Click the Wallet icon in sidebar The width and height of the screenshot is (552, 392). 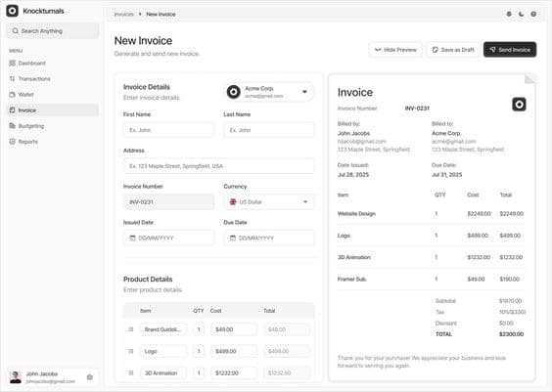[x=13, y=95]
